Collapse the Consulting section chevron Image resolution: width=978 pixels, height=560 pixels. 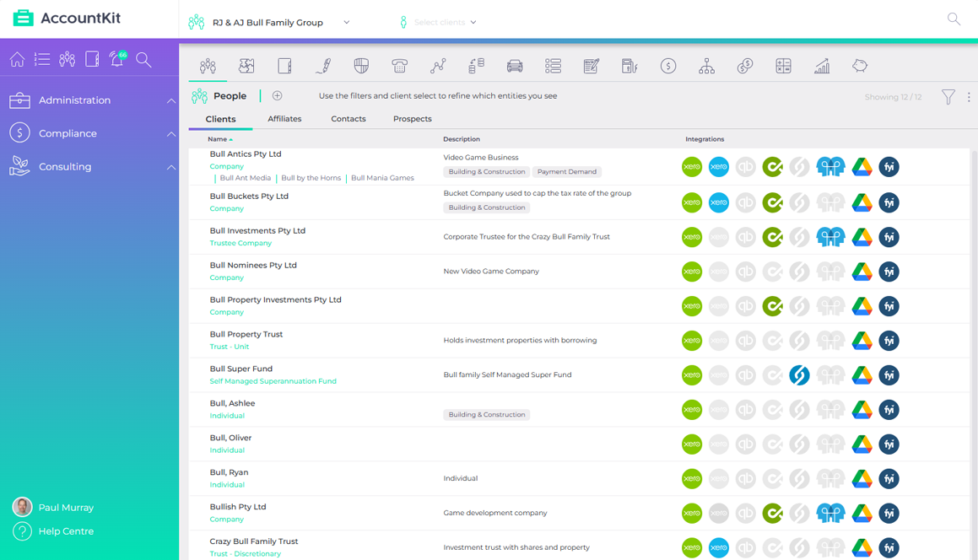point(171,167)
